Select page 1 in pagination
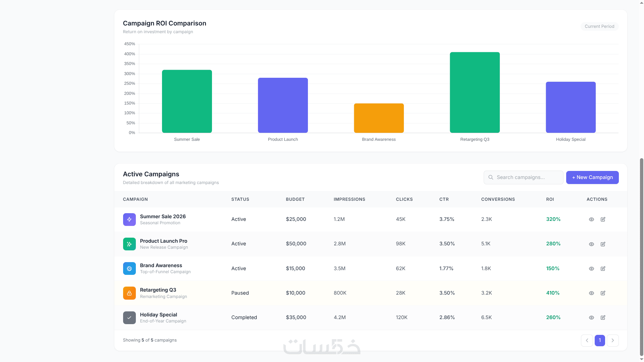Image resolution: width=644 pixels, height=362 pixels. (x=600, y=340)
